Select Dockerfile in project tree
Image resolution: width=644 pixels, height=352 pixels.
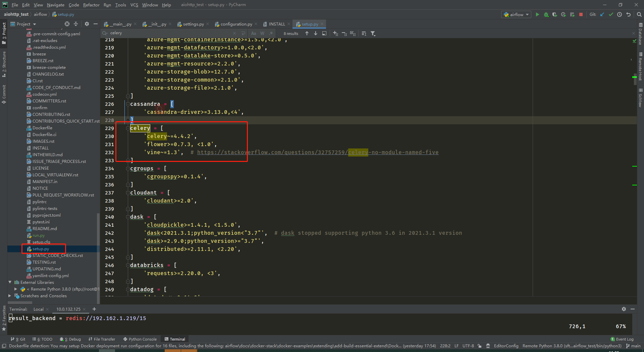click(42, 128)
